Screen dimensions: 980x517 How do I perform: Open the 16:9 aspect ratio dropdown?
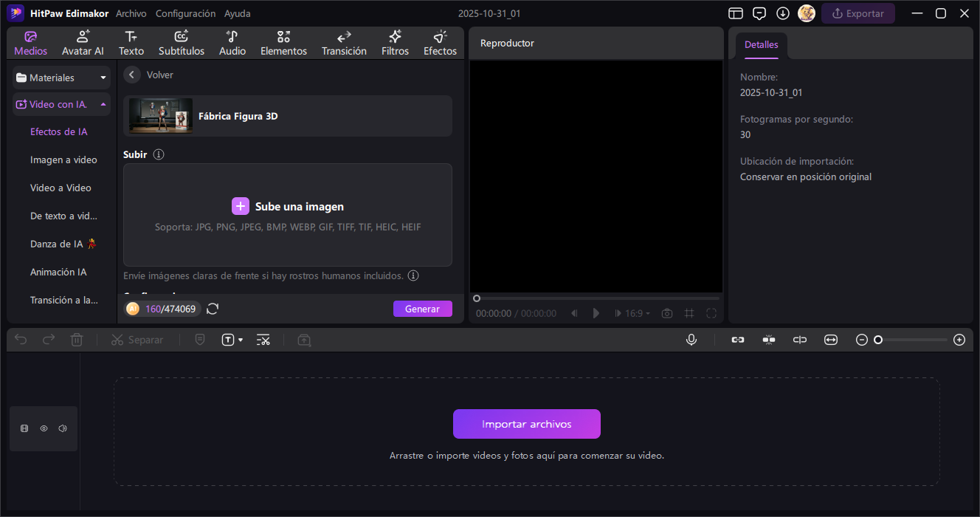(638, 313)
